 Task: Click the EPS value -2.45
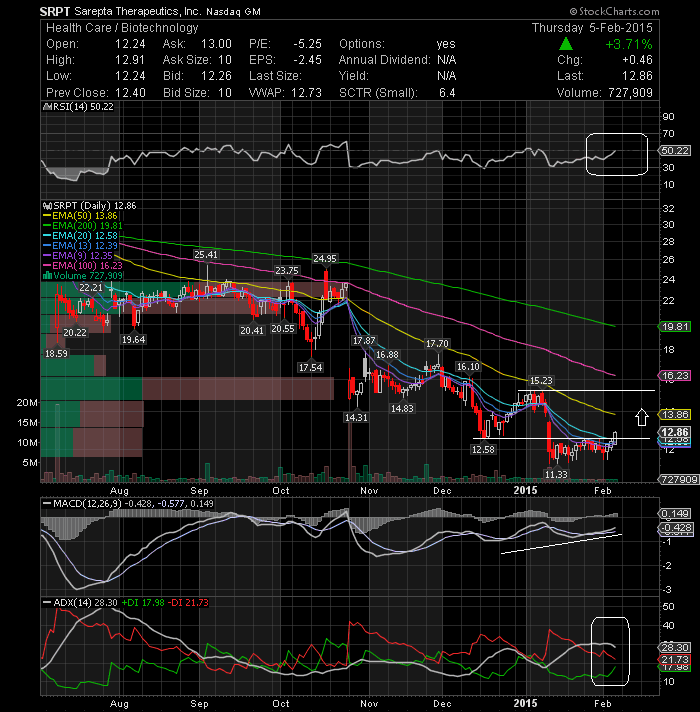307,60
